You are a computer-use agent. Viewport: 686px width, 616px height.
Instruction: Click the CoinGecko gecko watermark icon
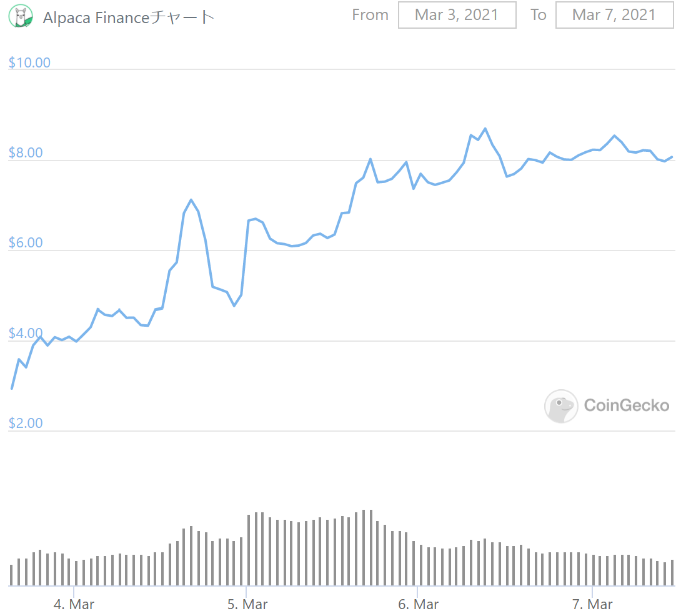pos(560,407)
